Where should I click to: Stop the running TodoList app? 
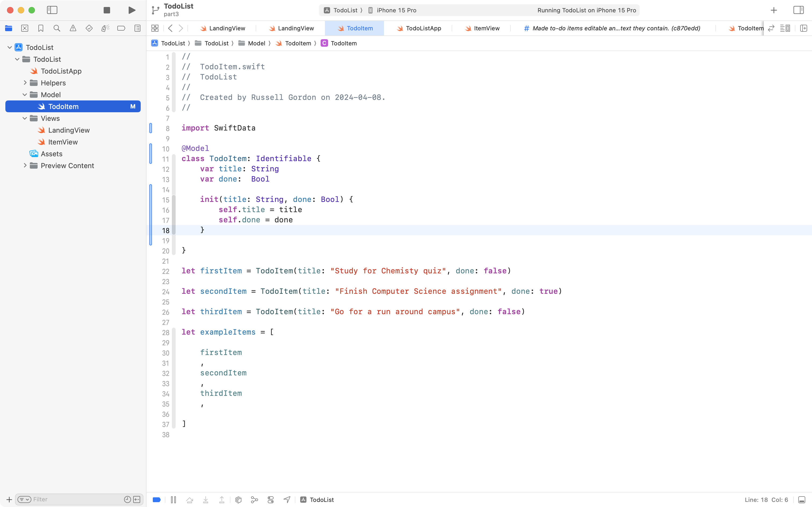(107, 10)
